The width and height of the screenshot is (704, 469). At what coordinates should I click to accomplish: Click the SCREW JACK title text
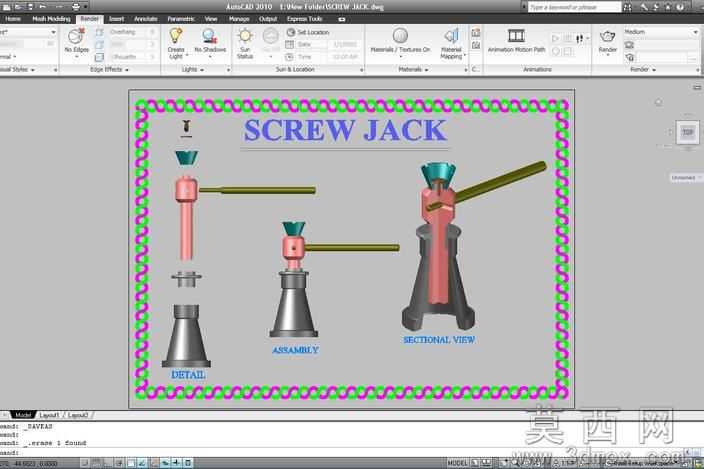coord(344,130)
